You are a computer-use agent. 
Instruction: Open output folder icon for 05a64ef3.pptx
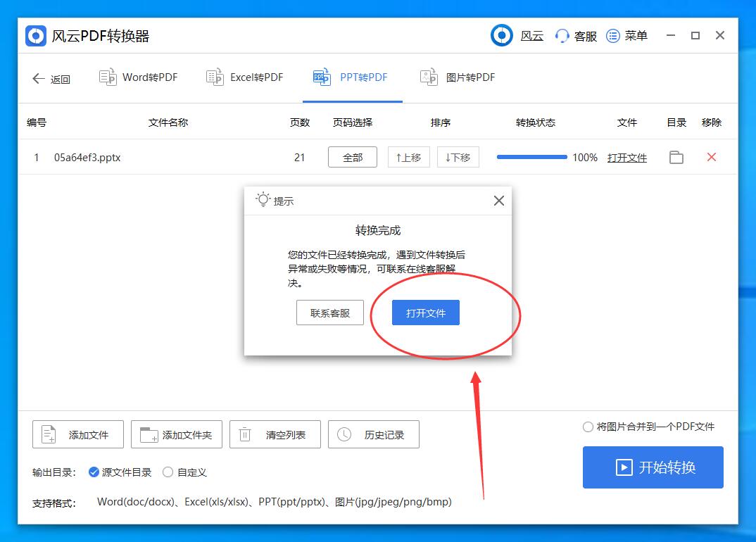pos(676,157)
